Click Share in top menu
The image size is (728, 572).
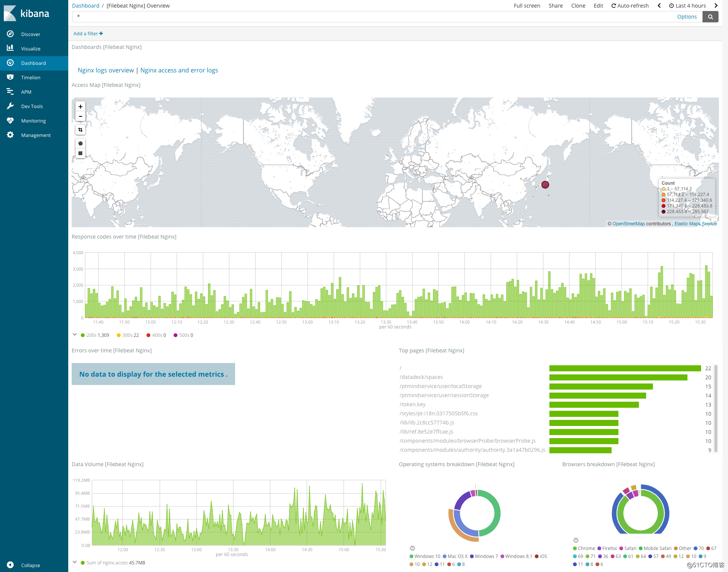pos(555,6)
